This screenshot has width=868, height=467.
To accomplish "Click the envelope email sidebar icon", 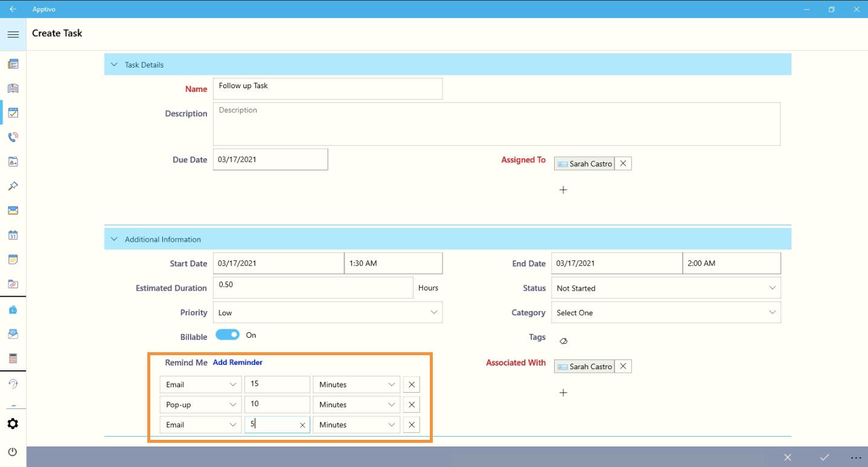I will click(13, 210).
